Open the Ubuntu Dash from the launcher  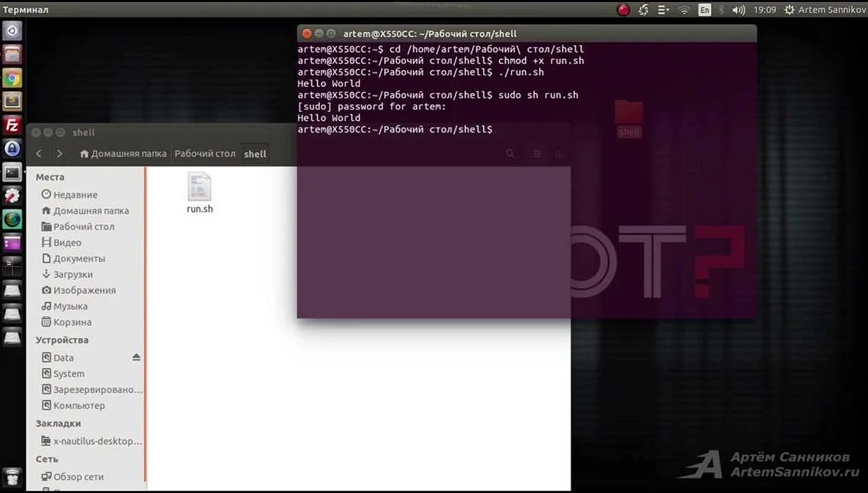[12, 31]
